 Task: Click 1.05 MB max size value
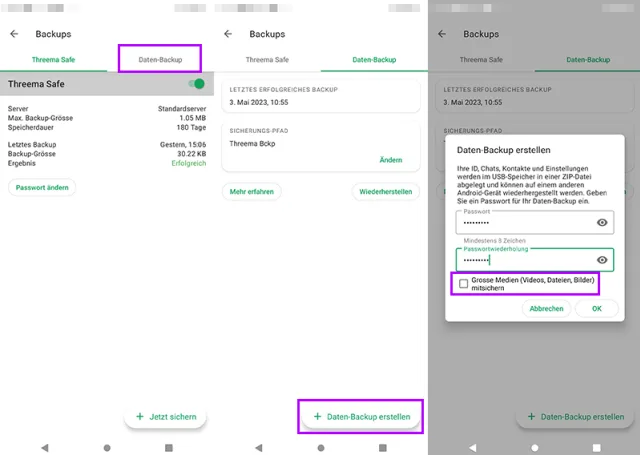(x=193, y=118)
